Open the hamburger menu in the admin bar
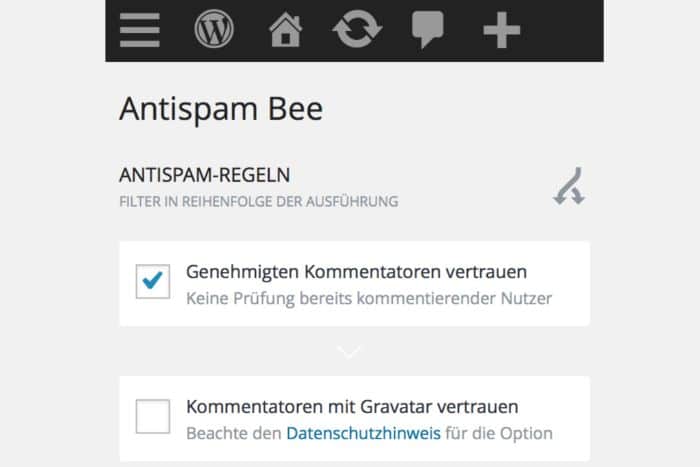Image resolution: width=700 pixels, height=467 pixels. pyautogui.click(x=140, y=30)
